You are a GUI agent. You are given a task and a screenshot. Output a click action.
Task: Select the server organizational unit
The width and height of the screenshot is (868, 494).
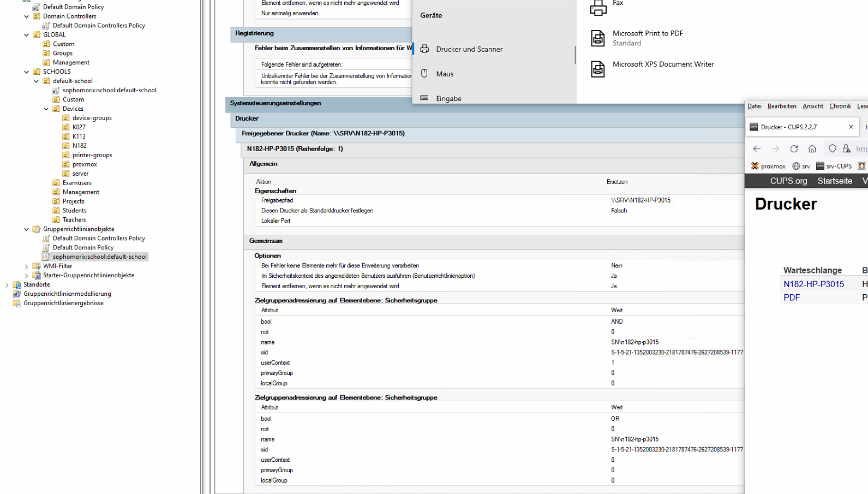[x=80, y=174]
